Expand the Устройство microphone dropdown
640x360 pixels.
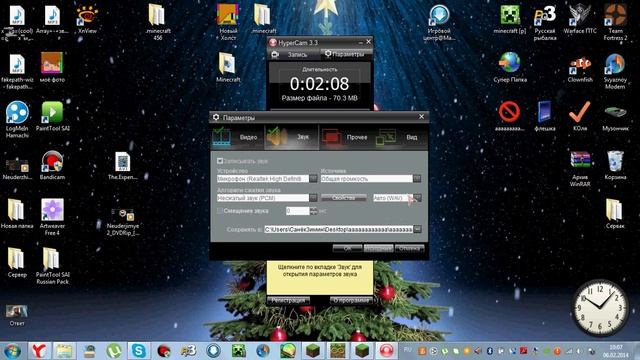pyautogui.click(x=313, y=178)
